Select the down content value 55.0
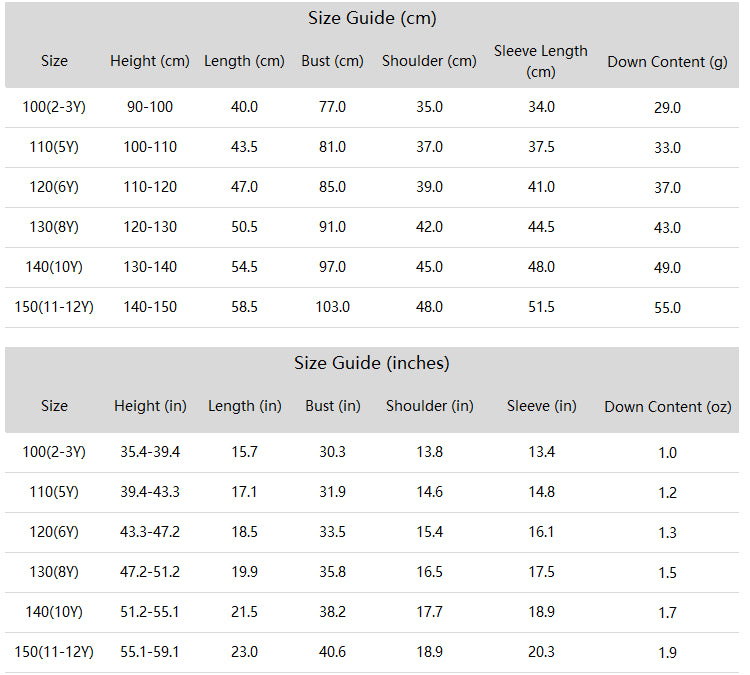 tap(667, 308)
